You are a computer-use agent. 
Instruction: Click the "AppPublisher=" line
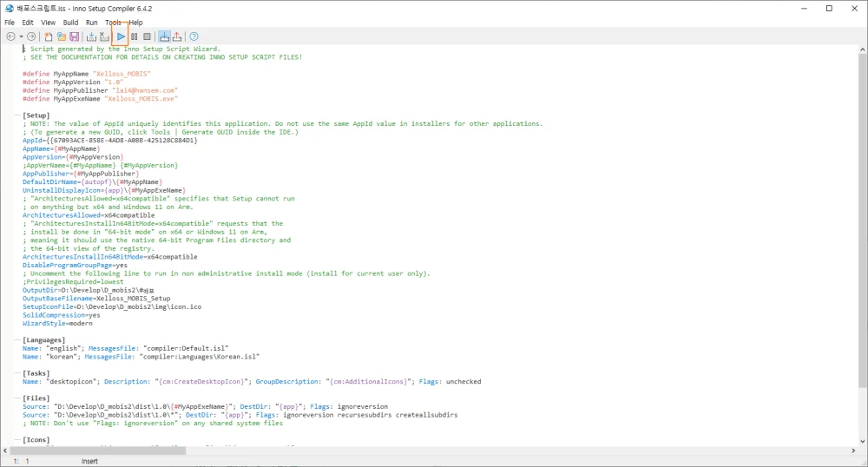[x=81, y=174]
